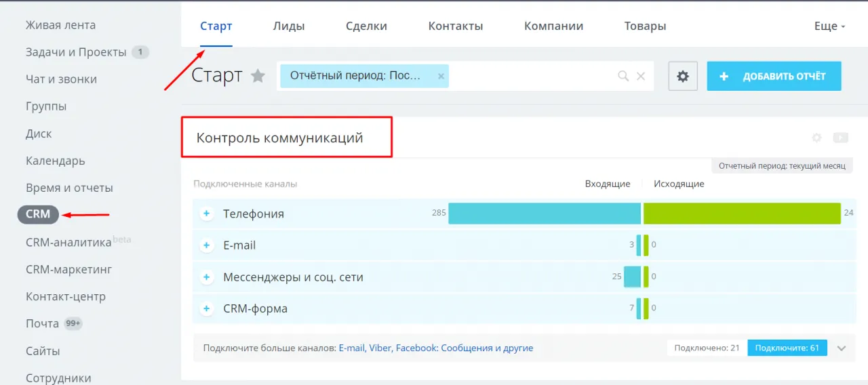Image resolution: width=868 pixels, height=385 pixels.
Task: Remove the Отчётный период filter chip
Action: [441, 77]
